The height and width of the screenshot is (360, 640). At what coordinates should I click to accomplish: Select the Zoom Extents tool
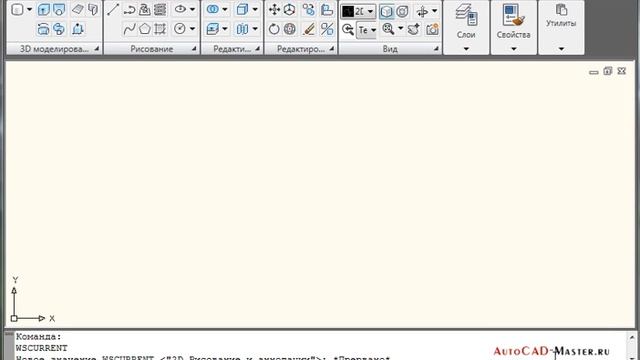coord(388,29)
